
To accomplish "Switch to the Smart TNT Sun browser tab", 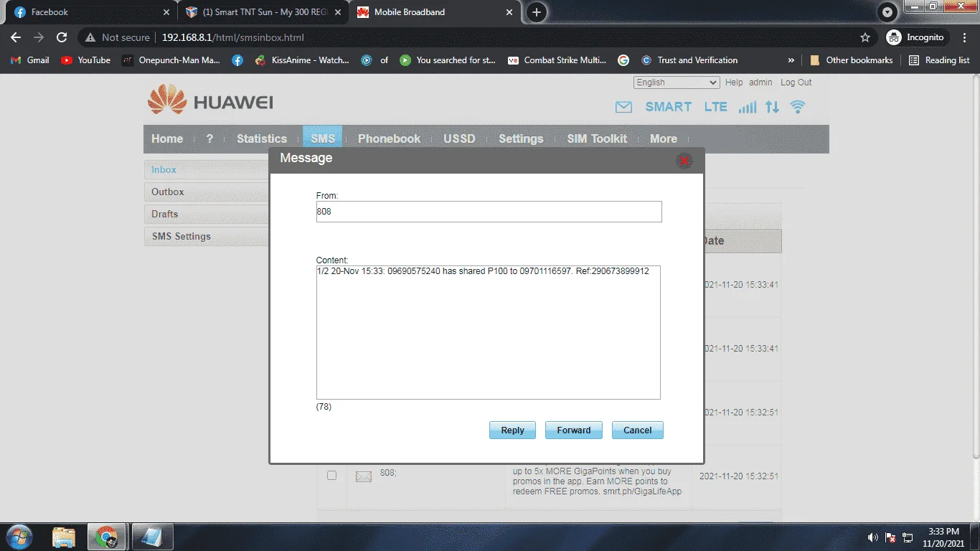I will 262,12.
